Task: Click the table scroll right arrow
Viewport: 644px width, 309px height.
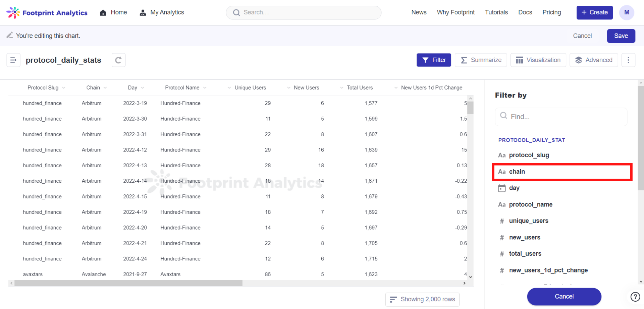Action: (465, 283)
